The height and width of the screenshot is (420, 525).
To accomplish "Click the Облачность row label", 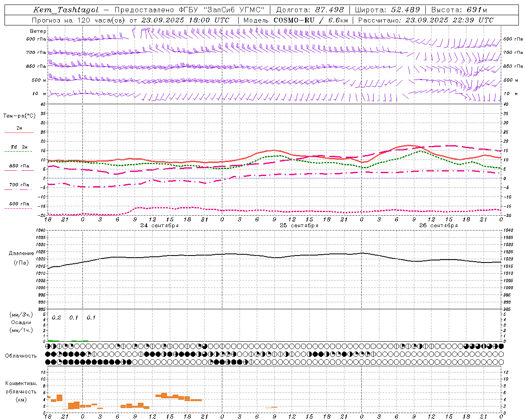I will [21, 356].
